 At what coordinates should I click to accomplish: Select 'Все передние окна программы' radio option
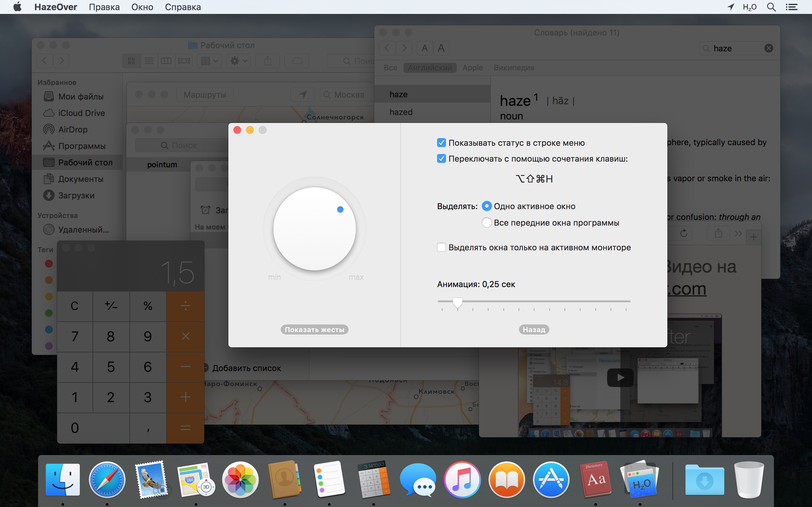pos(487,223)
